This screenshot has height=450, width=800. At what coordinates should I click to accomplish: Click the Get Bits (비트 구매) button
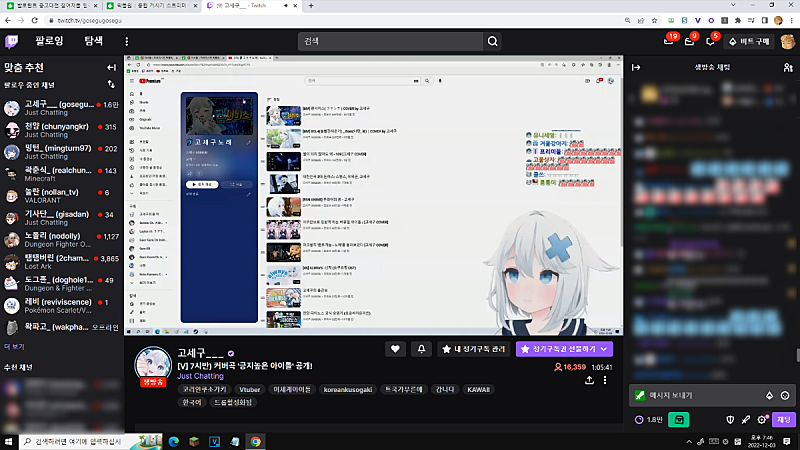pos(749,41)
